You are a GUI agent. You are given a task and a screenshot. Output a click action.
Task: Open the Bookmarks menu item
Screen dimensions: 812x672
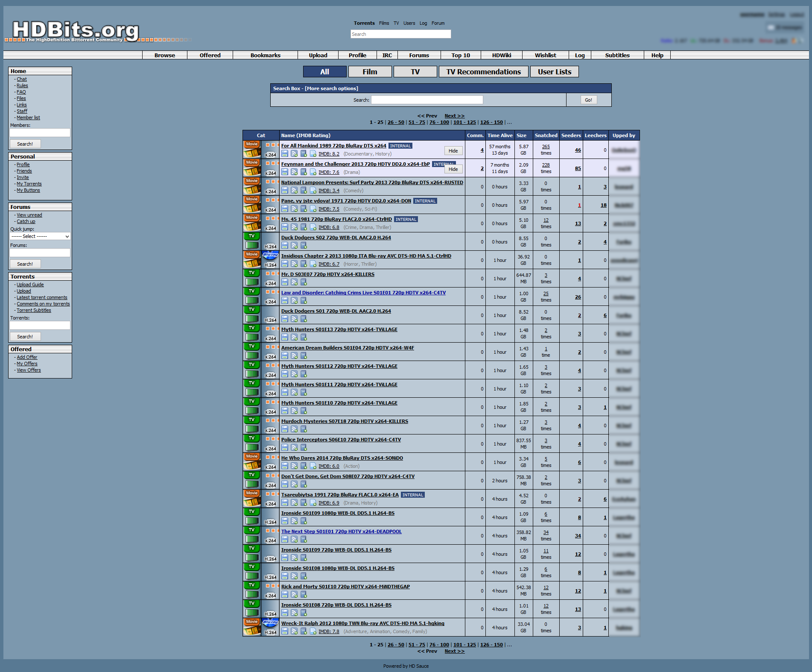pos(265,55)
